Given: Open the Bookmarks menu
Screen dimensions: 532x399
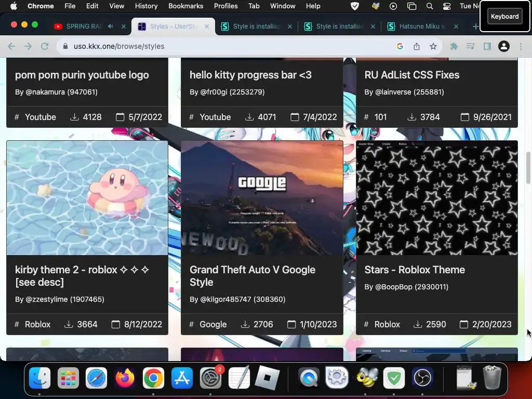Looking at the screenshot, I should 185,6.
